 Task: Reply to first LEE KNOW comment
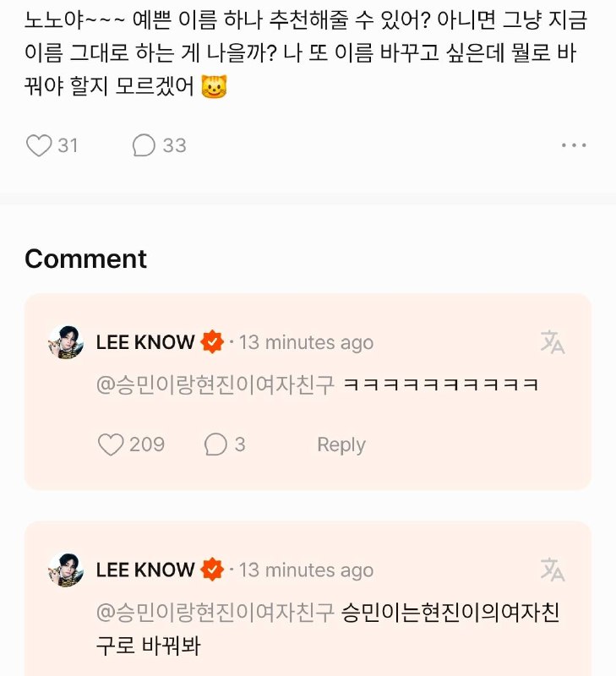(x=341, y=444)
